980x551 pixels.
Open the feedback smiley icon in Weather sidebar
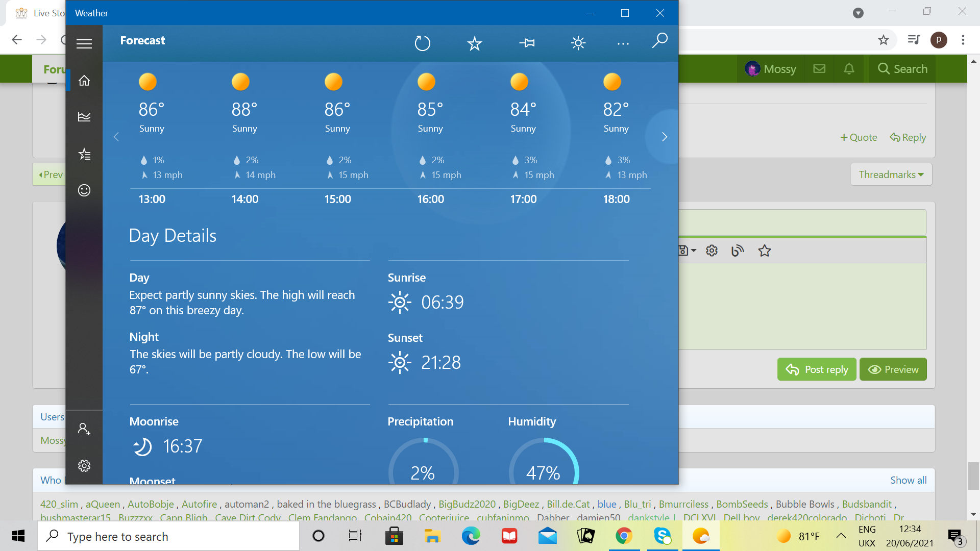tap(84, 190)
